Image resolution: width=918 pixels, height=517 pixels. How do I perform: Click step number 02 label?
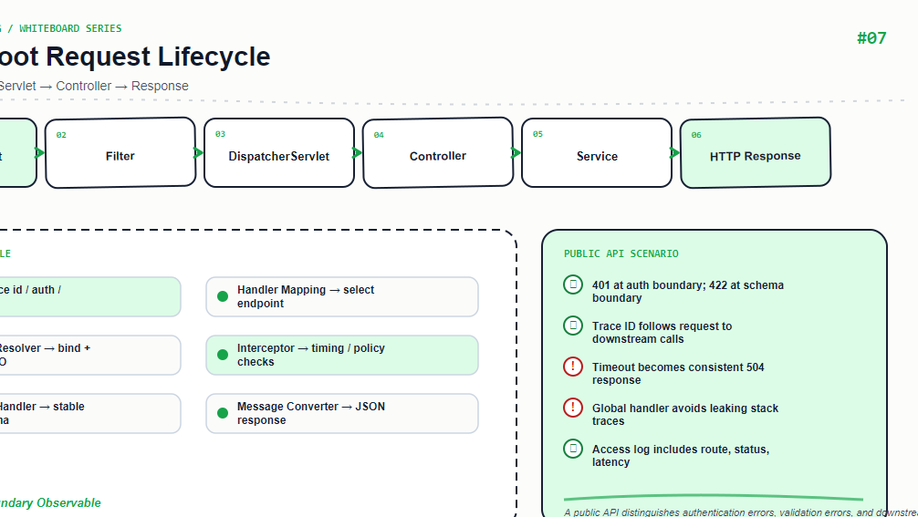[x=61, y=135]
